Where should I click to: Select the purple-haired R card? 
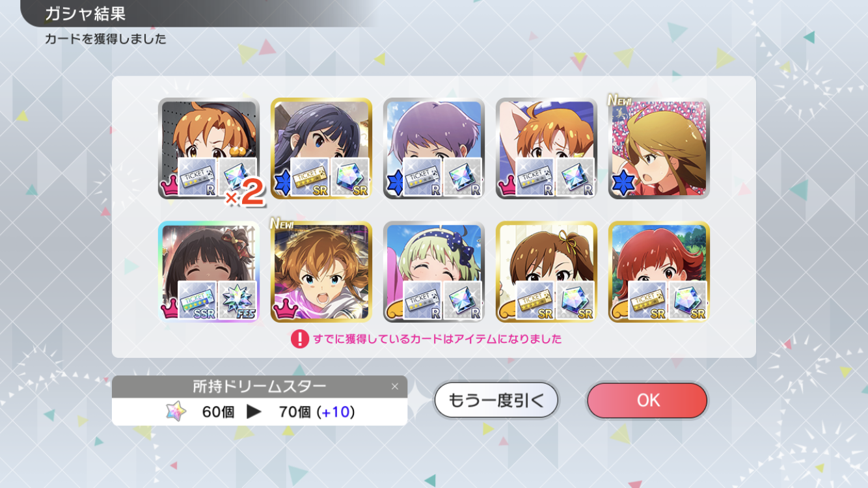434,148
